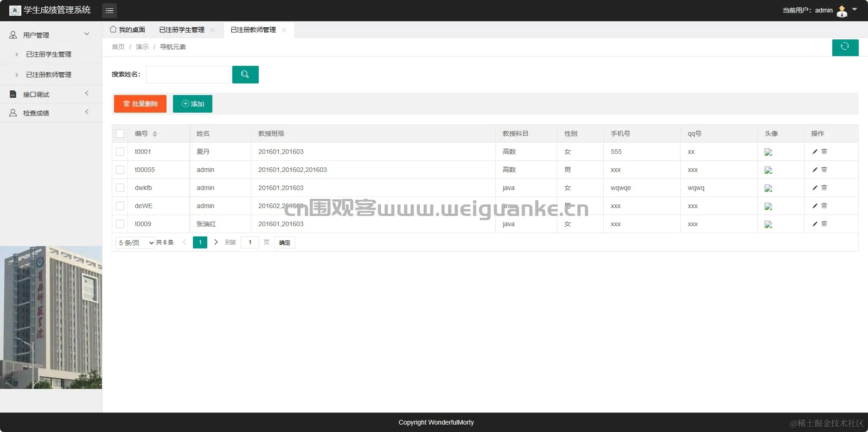Image resolution: width=868 pixels, height=432 pixels.
Task: Check the row t00055 checkbox
Action: point(120,170)
